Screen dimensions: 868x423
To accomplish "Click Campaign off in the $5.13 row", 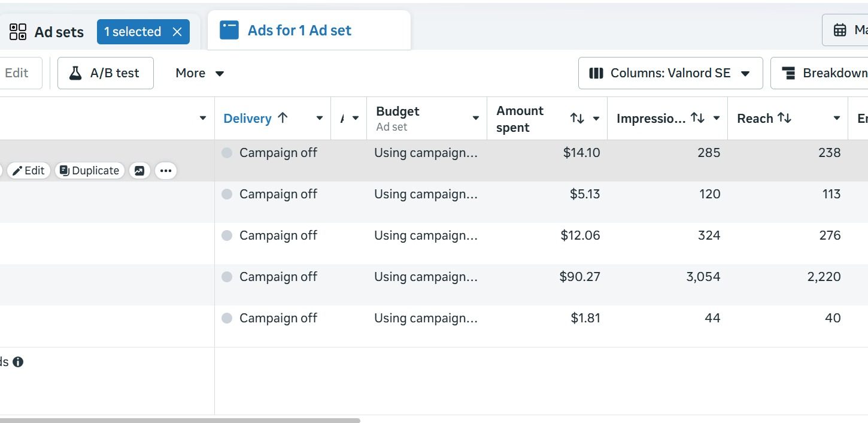I will click(x=278, y=194).
